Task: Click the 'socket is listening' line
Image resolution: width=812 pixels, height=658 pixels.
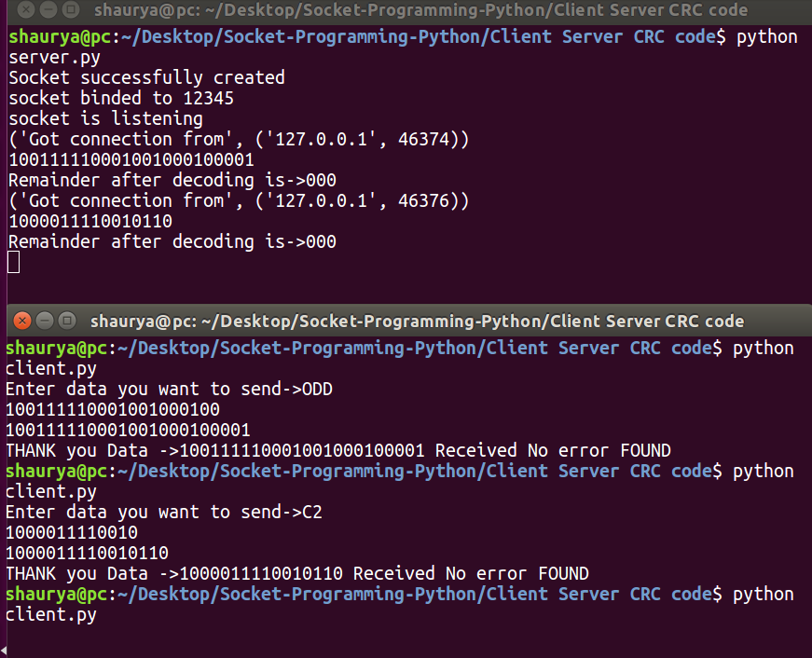Action: pos(105,118)
